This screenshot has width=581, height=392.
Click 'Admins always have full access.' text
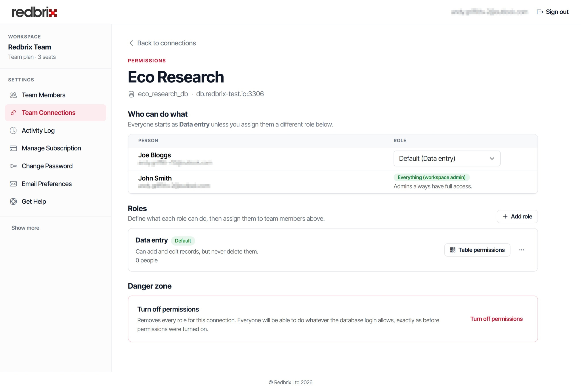tap(433, 187)
